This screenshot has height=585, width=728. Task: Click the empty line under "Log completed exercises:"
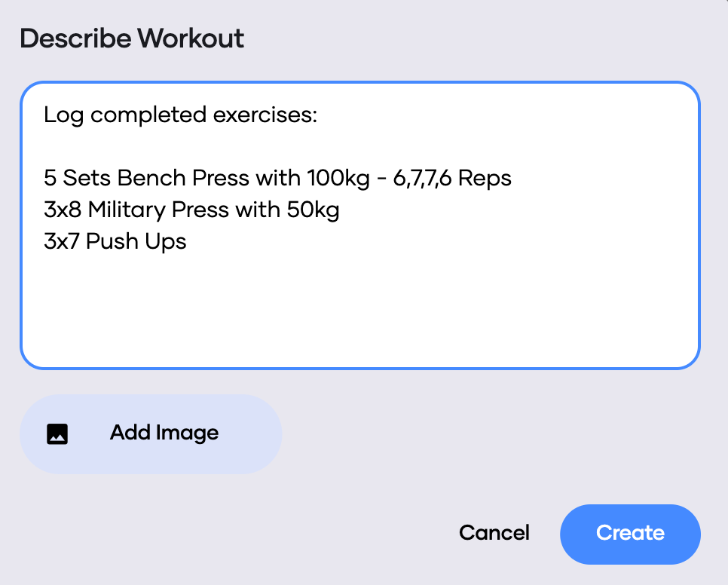tap(181, 147)
